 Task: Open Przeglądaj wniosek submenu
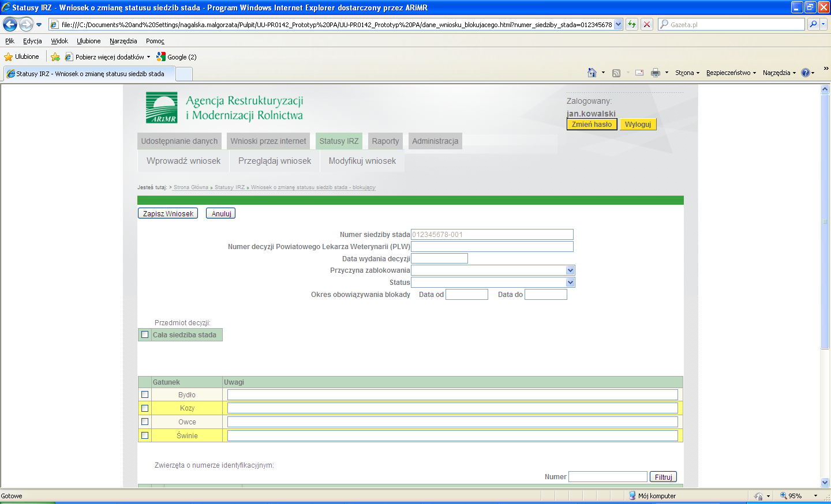pyautogui.click(x=275, y=161)
